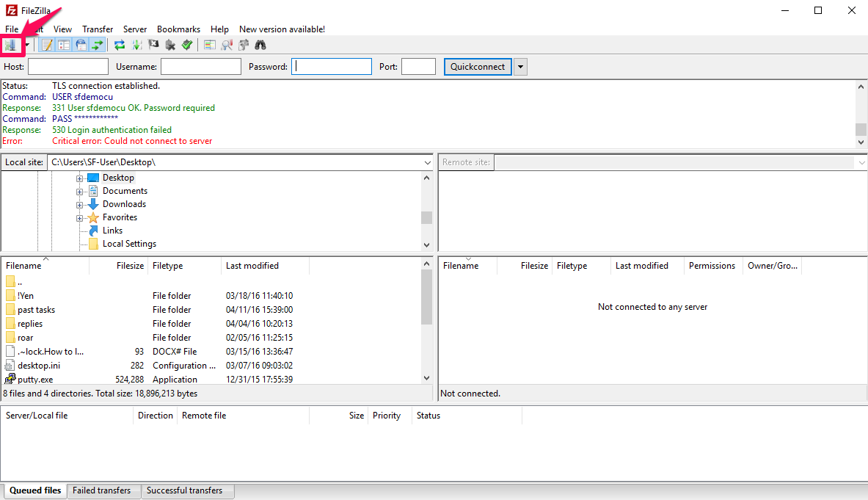Click the Quickconnect button
The height and width of the screenshot is (500, 868).
click(478, 67)
